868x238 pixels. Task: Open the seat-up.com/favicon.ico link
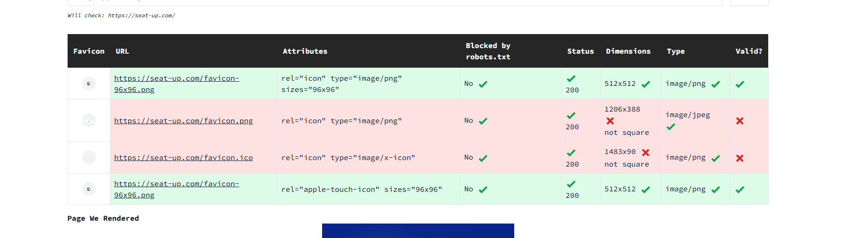(x=184, y=158)
